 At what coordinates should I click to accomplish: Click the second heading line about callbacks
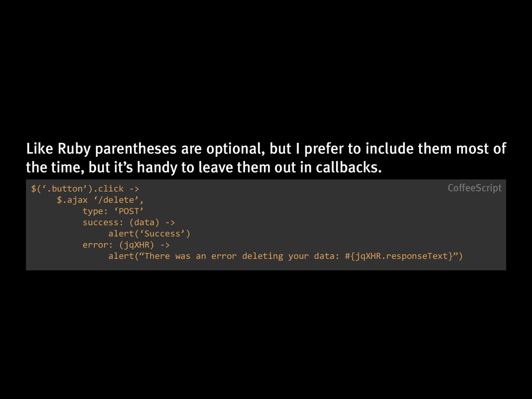click(x=204, y=168)
